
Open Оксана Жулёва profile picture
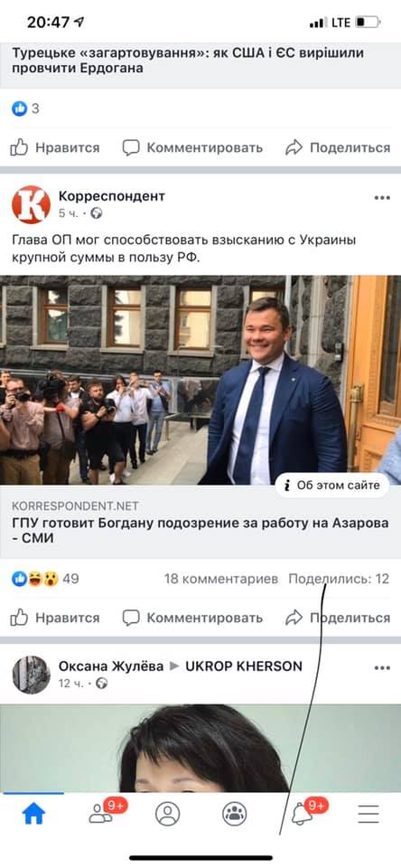pos(31,675)
